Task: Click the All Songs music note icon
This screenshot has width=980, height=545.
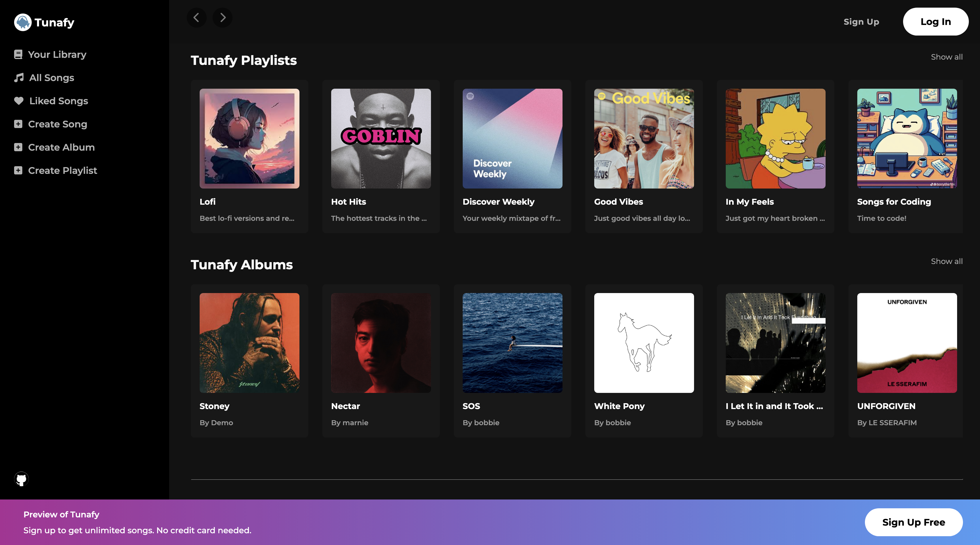Action: 18,78
